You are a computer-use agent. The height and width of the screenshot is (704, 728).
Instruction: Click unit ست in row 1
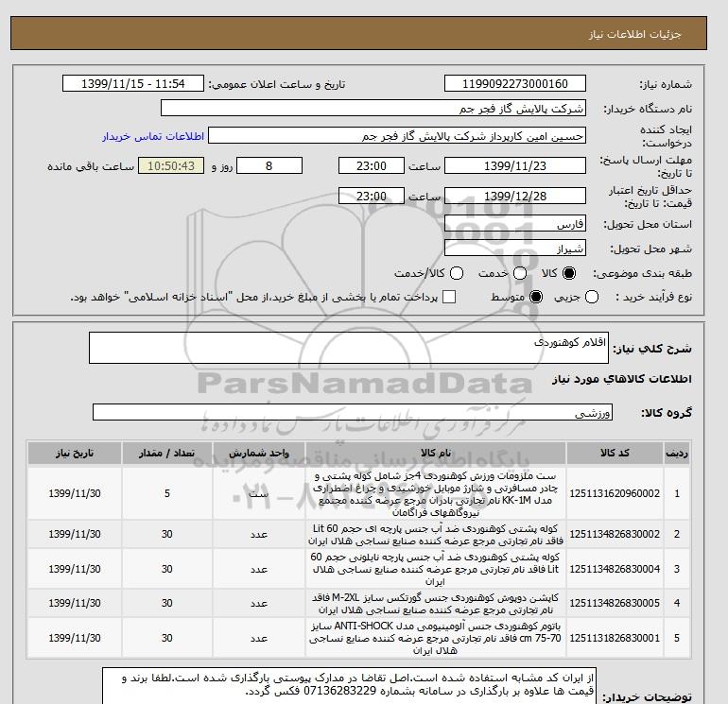click(259, 493)
